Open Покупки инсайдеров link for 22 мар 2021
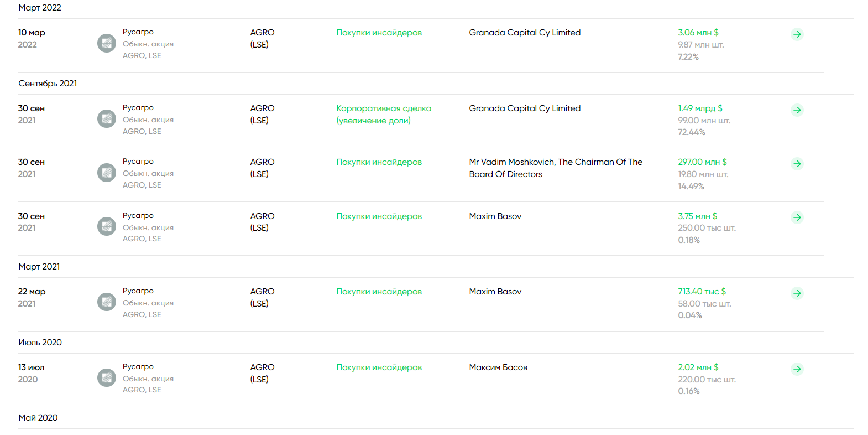 point(379,292)
